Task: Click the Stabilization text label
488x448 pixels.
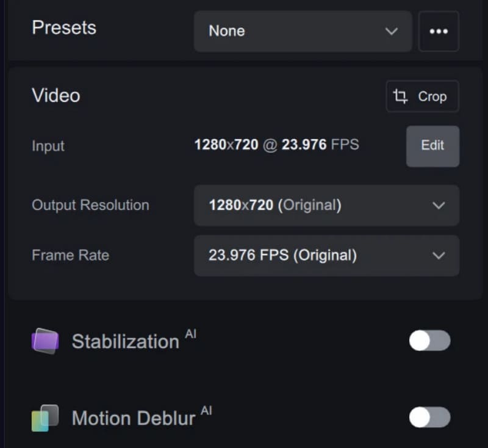Action: coord(125,341)
